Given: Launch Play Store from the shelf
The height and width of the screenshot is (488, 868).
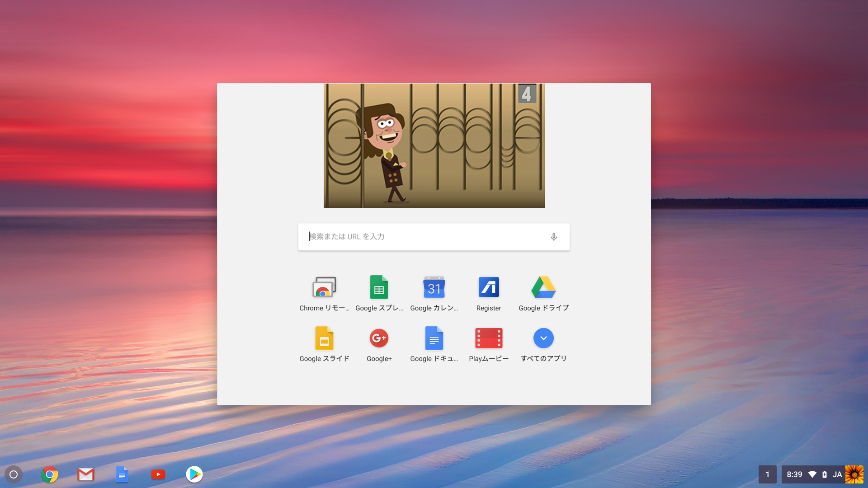Looking at the screenshot, I should [194, 474].
